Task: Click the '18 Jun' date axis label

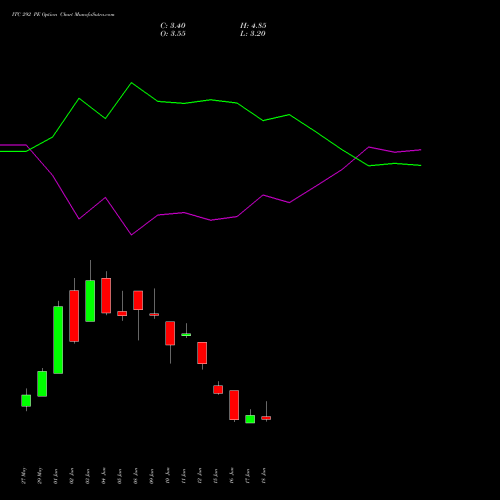Action: pos(264,476)
